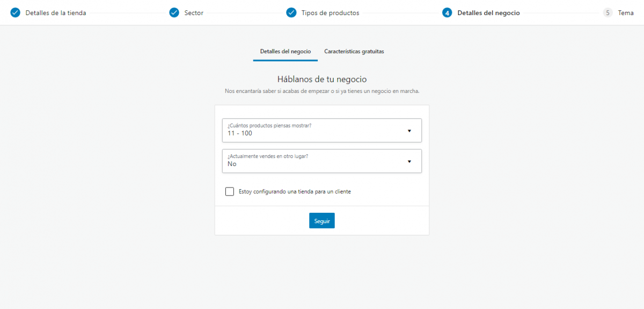Select the Detalles del negocio tab

[x=285, y=52]
